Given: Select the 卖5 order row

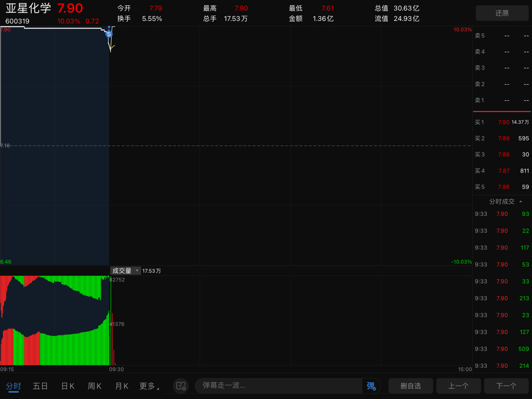Looking at the screenshot, I should 502,36.
